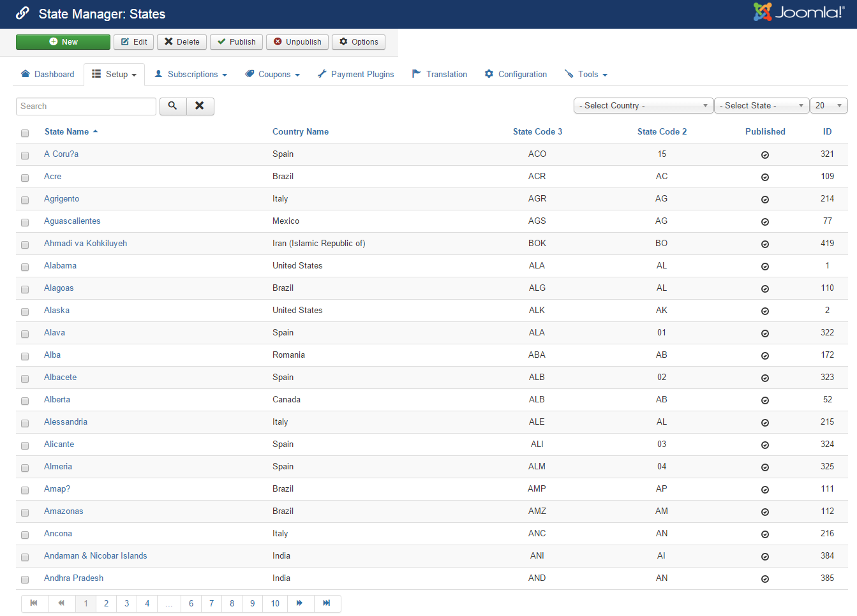The image size is (857, 616).
Task: Click the Joomla logo
Action: click(x=799, y=12)
